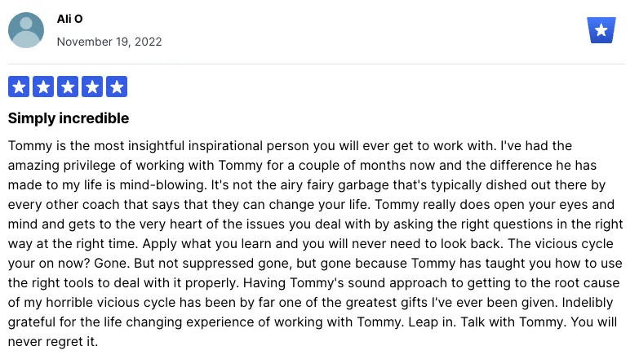Click the final words "never regret it."

tap(52, 342)
